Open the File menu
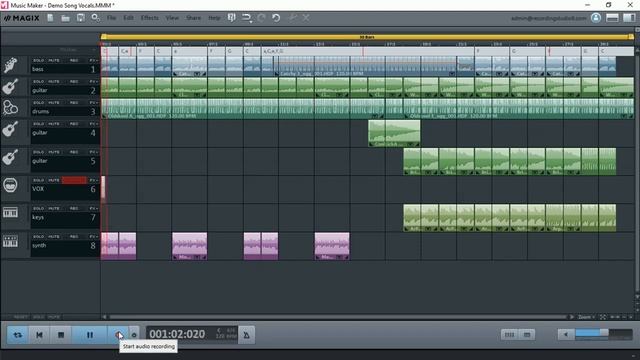This screenshot has height=360, width=640. (x=111, y=18)
